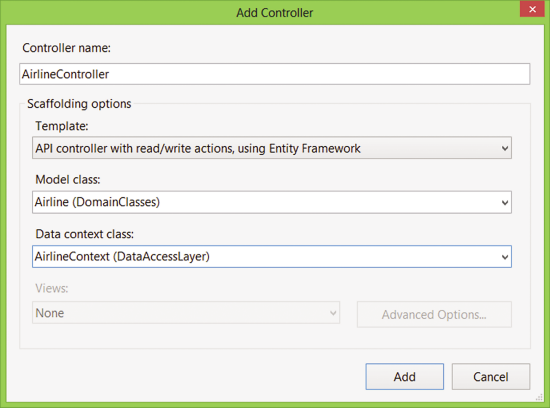Click the Scaffolding options group label
The width and height of the screenshot is (550, 408).
(79, 104)
